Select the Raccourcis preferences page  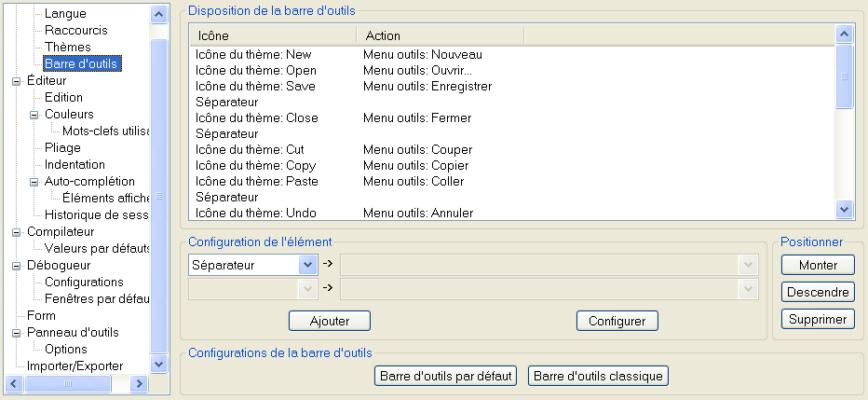[x=75, y=31]
